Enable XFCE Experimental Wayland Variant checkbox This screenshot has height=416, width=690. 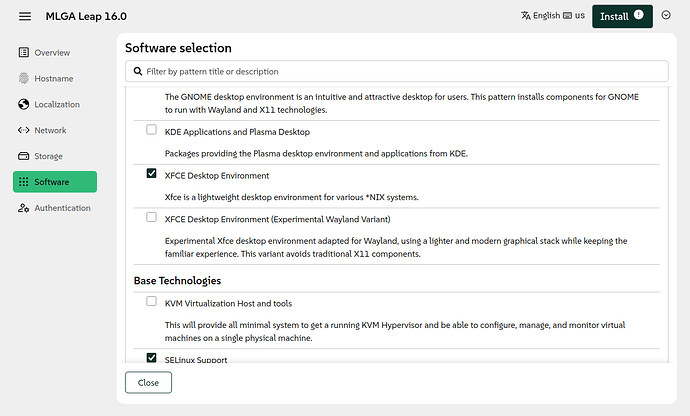pyautogui.click(x=151, y=217)
